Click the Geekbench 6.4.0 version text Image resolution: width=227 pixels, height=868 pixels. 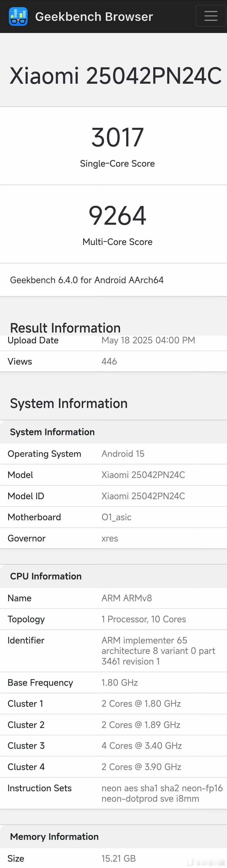87,280
